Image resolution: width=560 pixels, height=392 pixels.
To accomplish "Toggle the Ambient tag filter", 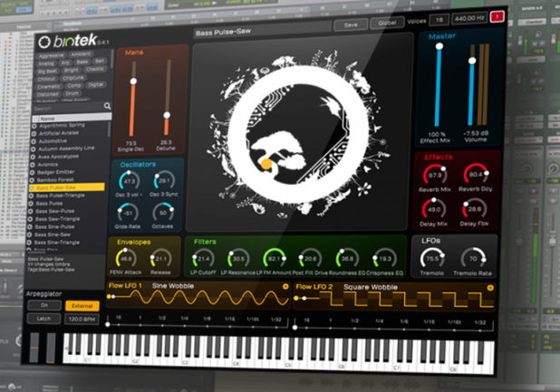I will [x=81, y=54].
